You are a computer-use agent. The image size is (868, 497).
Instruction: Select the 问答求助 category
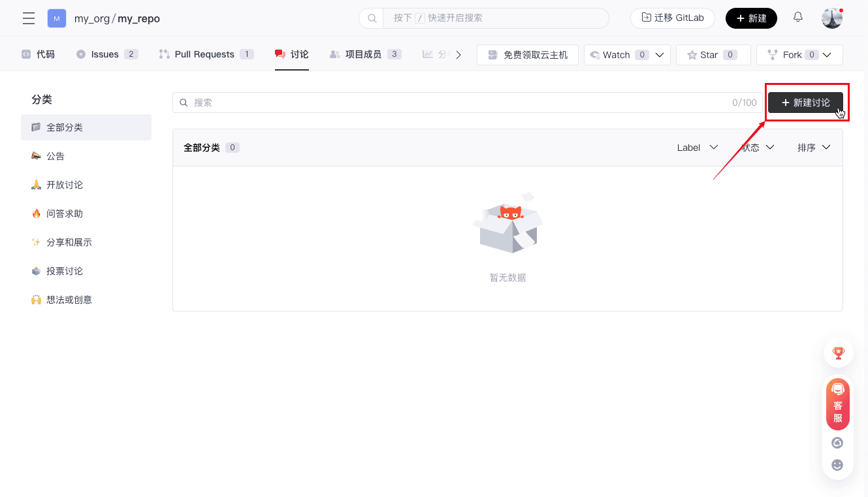click(x=65, y=214)
